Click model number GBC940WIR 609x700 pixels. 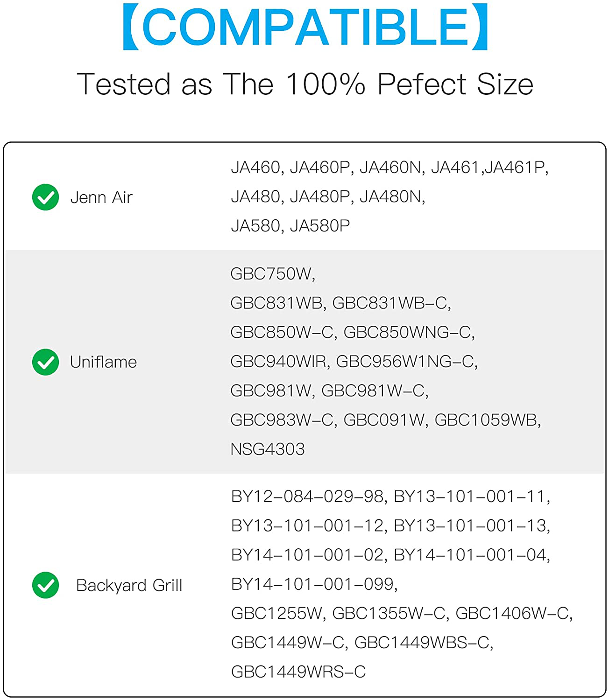coord(279,362)
